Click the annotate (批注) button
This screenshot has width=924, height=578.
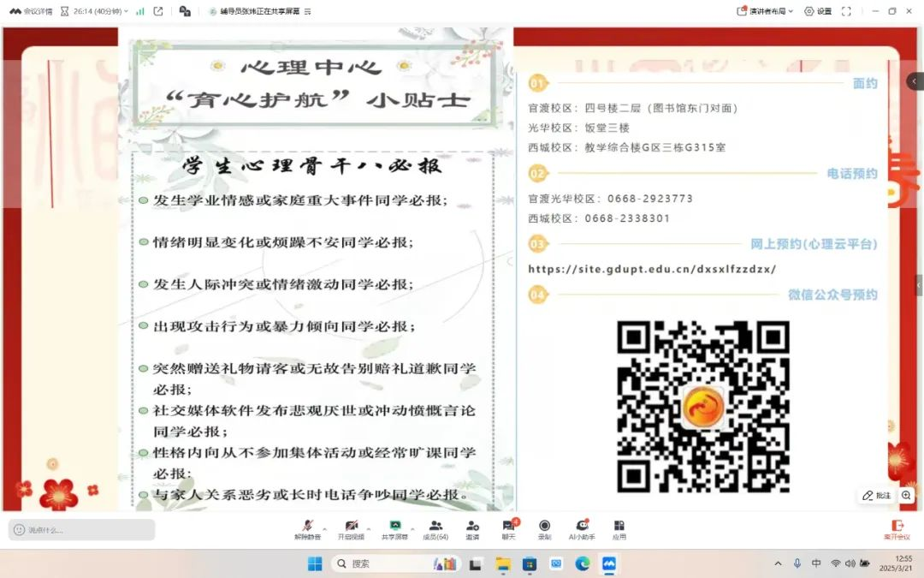[x=877, y=496]
